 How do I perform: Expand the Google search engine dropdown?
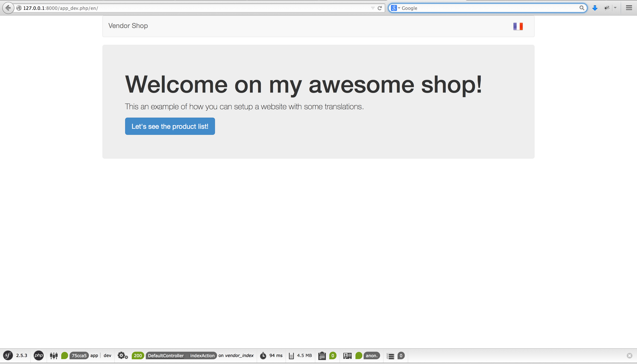[x=395, y=8]
